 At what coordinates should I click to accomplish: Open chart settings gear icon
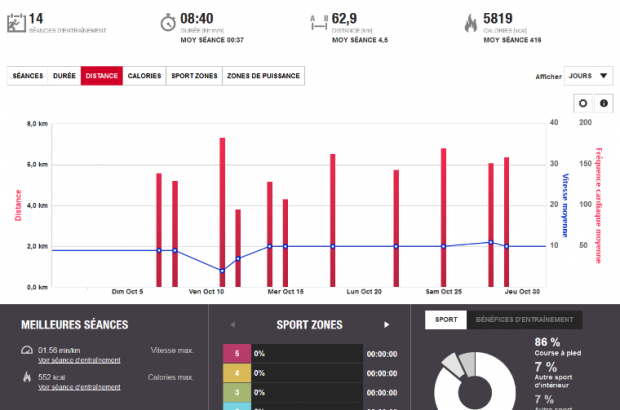[585, 103]
